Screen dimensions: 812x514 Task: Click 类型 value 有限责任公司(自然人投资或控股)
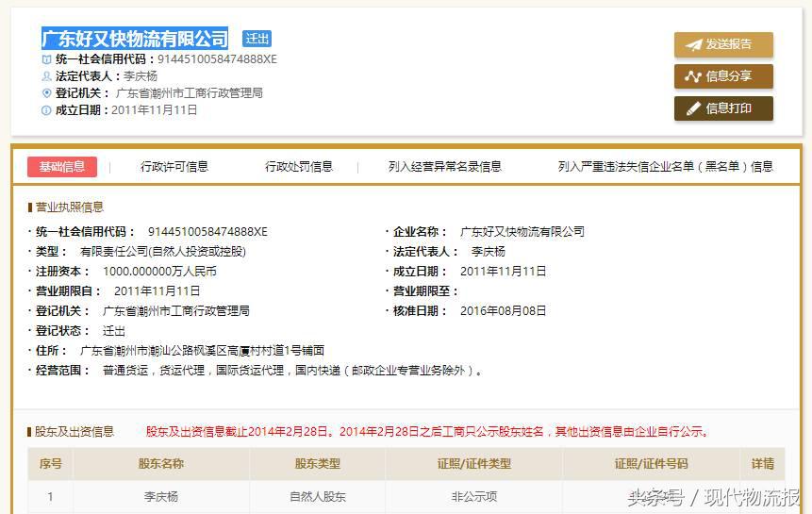162,252
